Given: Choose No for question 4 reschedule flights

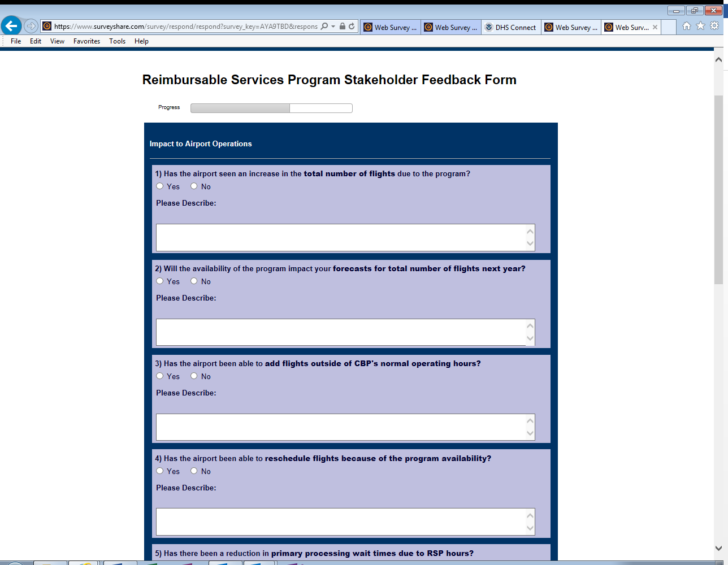Looking at the screenshot, I should (194, 471).
